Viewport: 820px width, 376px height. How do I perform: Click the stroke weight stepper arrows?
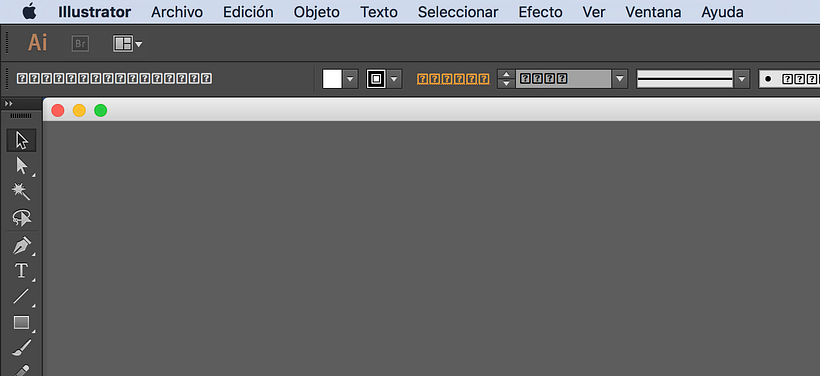point(506,79)
